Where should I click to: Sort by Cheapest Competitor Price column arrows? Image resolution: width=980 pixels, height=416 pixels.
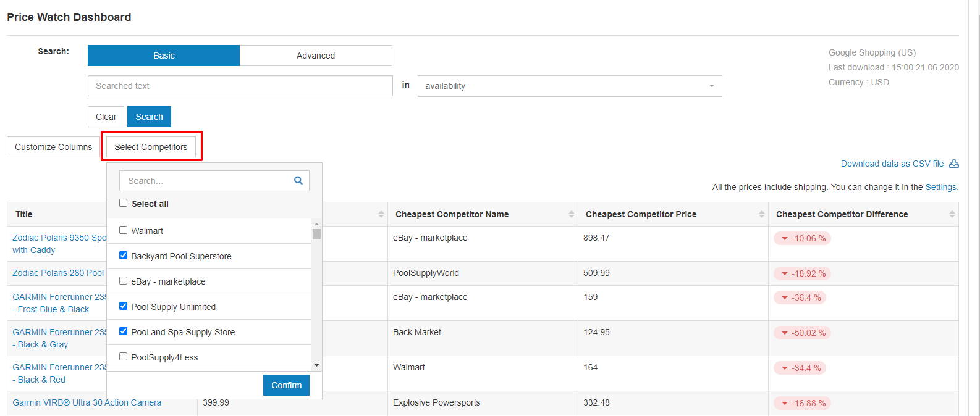[x=762, y=214]
